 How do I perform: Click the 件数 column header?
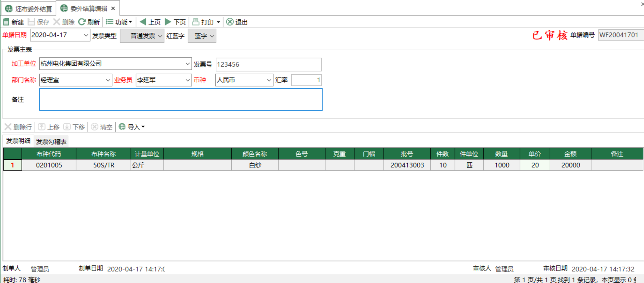(443, 154)
